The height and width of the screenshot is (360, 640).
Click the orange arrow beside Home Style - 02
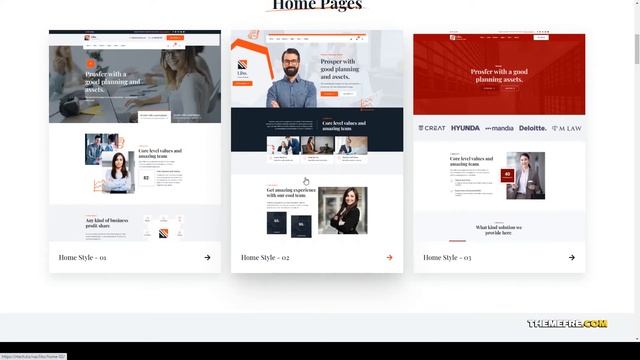coord(389,258)
